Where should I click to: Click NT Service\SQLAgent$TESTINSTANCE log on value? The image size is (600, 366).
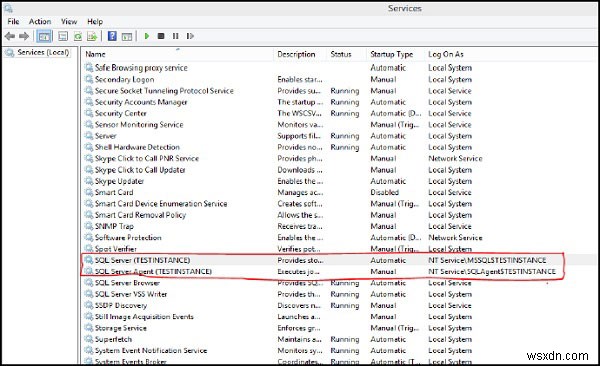coord(492,271)
